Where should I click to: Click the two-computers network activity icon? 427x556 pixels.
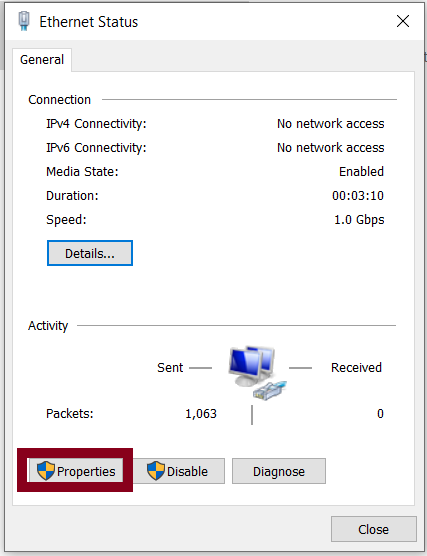click(x=257, y=373)
